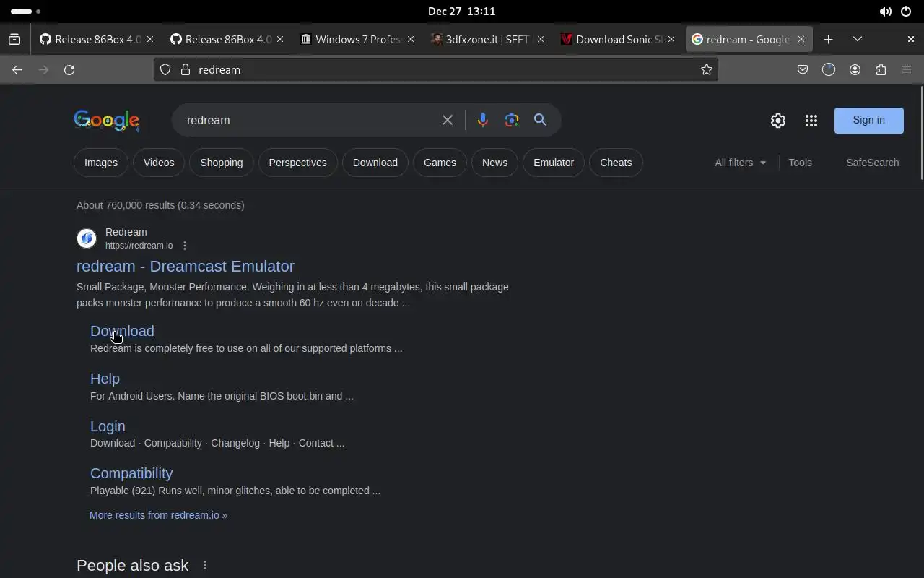Viewport: 924px width, 578px height.
Task: Select the Cheats filter chip
Action: pos(616,163)
